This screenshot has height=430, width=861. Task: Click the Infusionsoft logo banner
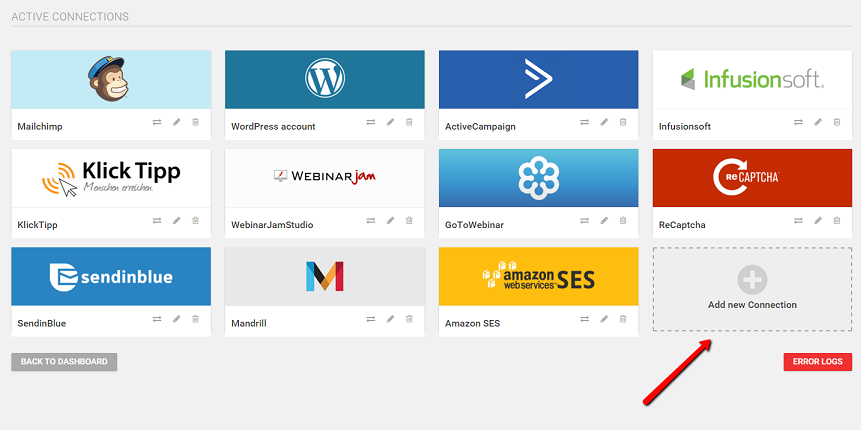pyautogui.click(x=752, y=80)
